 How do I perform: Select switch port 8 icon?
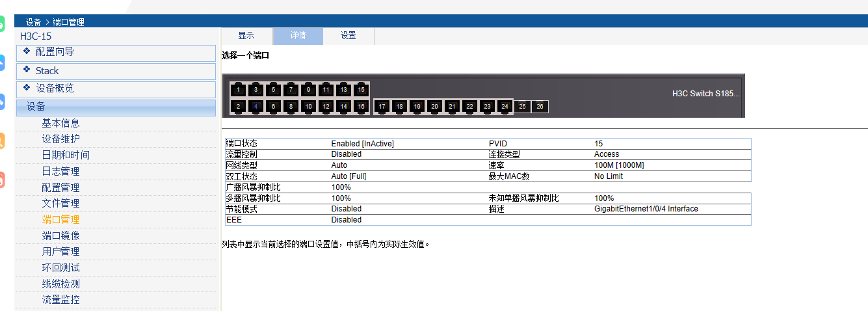(x=291, y=106)
